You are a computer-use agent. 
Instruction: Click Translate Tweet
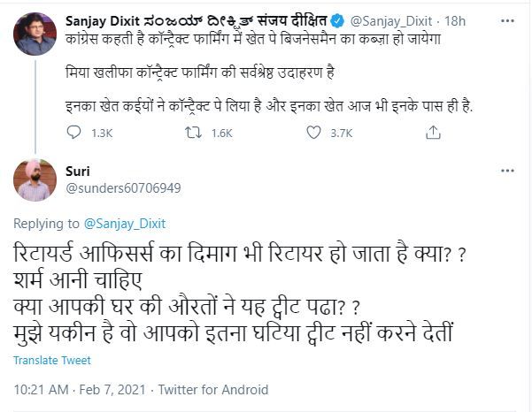pyautogui.click(x=53, y=360)
